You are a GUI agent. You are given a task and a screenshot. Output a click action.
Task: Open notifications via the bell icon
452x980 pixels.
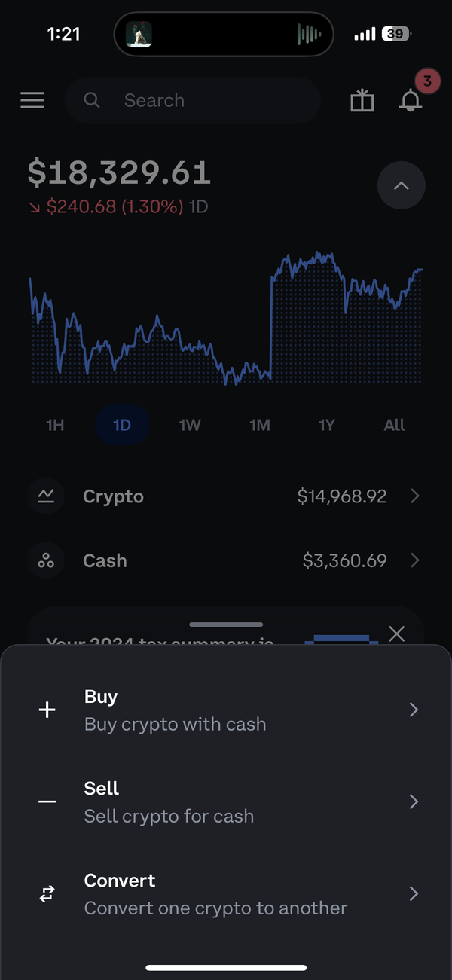coord(411,100)
